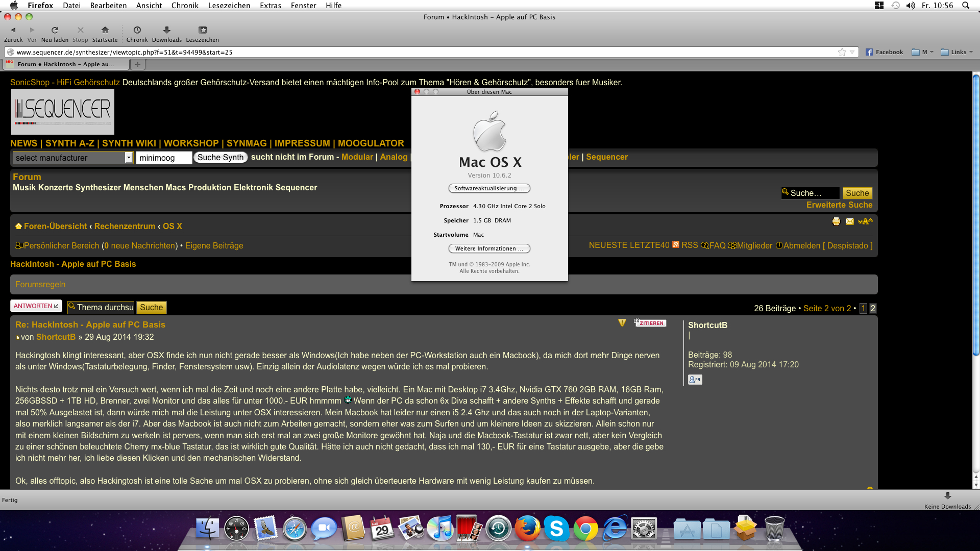Open the RSS feed icon
Viewport: 980px width, 551px height.
click(676, 245)
